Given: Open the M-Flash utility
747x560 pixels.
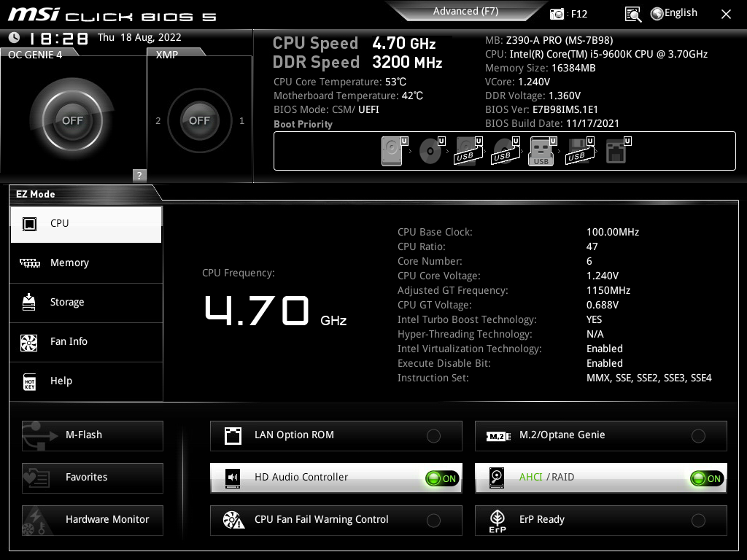Looking at the screenshot, I should pyautogui.click(x=93, y=436).
